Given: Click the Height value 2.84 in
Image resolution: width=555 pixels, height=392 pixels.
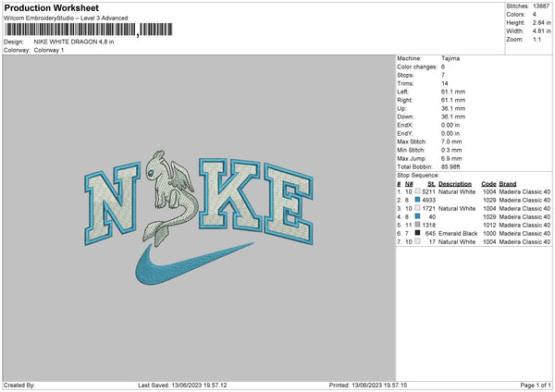Looking at the screenshot, I should click(542, 22).
